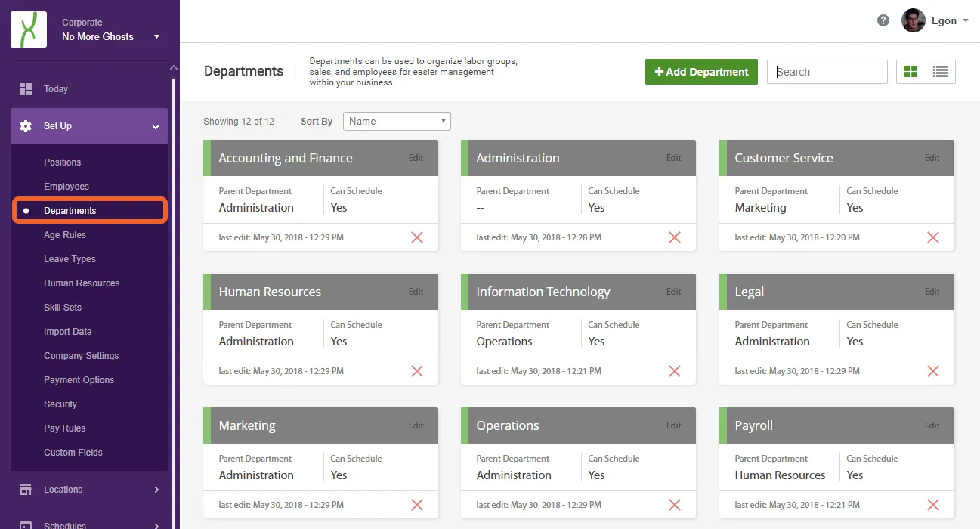
Task: Click the Locations store icon
Action: pyautogui.click(x=26, y=490)
